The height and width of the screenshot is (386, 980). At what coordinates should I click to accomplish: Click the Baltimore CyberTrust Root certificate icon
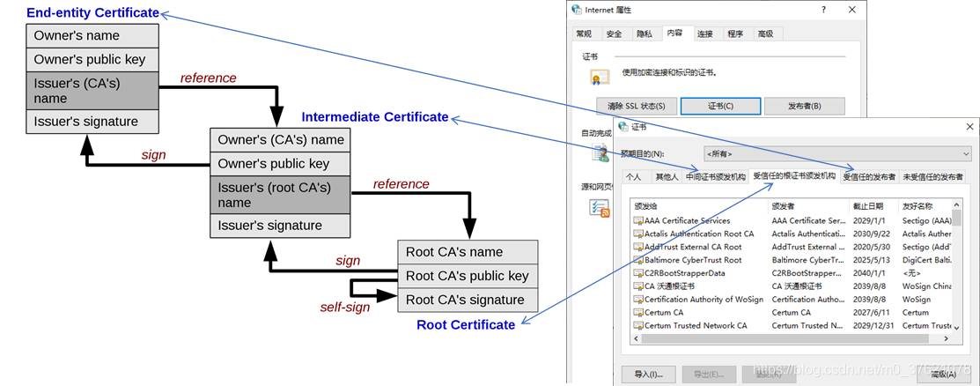pyautogui.click(x=638, y=260)
